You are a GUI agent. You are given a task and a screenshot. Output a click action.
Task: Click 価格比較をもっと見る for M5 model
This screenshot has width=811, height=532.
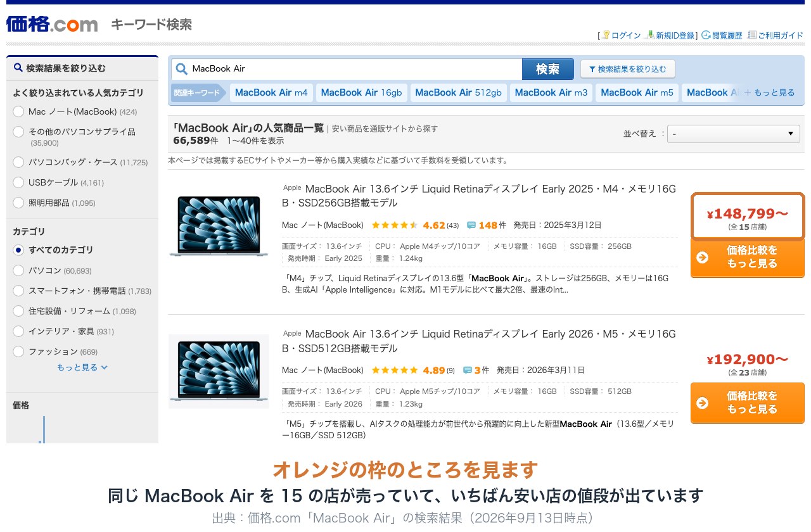click(748, 403)
